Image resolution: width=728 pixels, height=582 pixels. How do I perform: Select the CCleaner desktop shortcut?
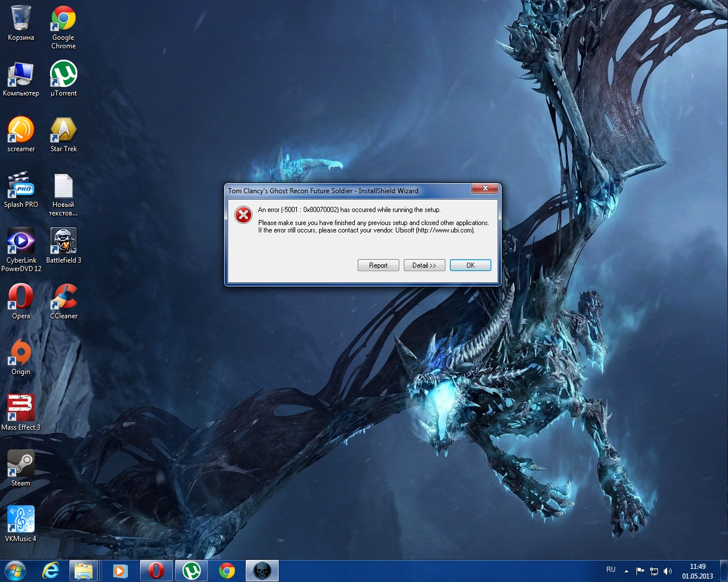64,302
